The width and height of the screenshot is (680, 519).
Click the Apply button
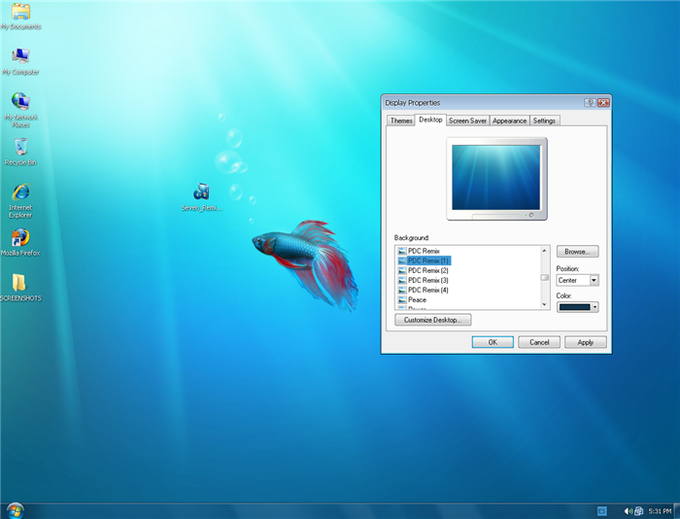pyautogui.click(x=585, y=342)
